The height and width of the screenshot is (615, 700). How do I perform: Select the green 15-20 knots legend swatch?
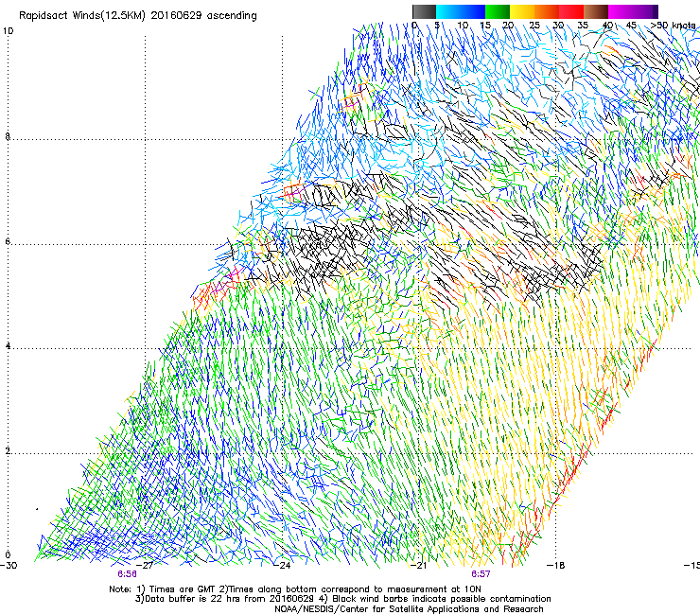498,11
